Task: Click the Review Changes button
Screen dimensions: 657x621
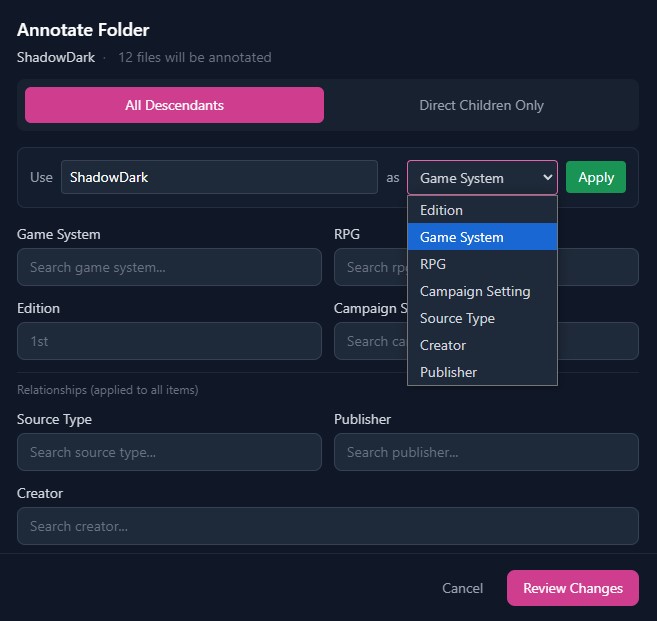Action: (572, 588)
